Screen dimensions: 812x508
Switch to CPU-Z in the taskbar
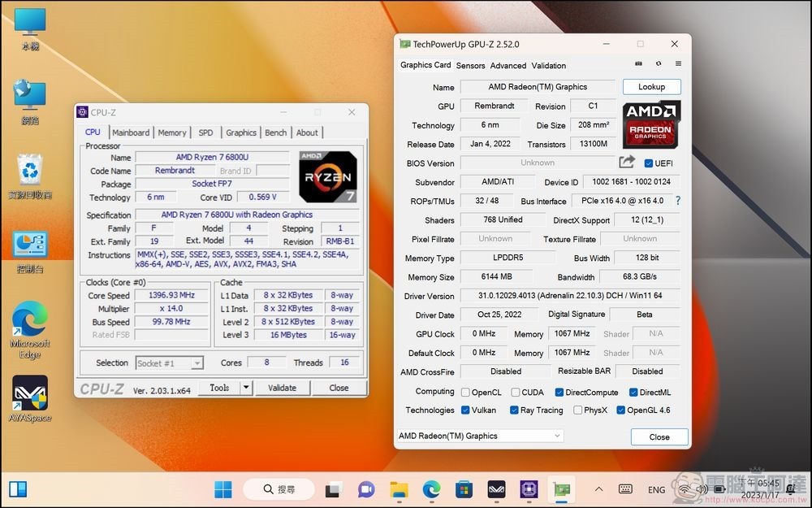pos(529,488)
